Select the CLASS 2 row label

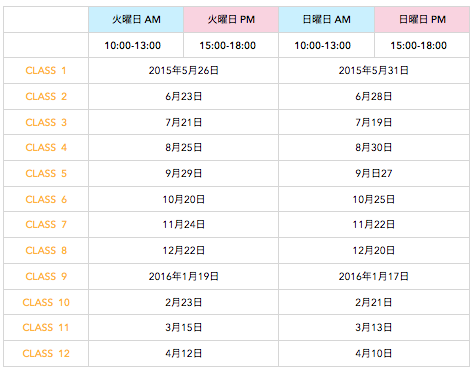click(46, 97)
